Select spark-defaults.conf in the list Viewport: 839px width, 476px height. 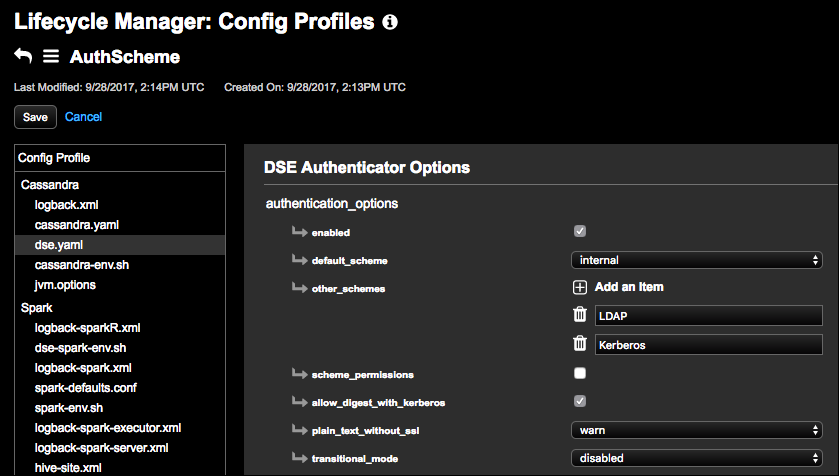[x=86, y=388]
